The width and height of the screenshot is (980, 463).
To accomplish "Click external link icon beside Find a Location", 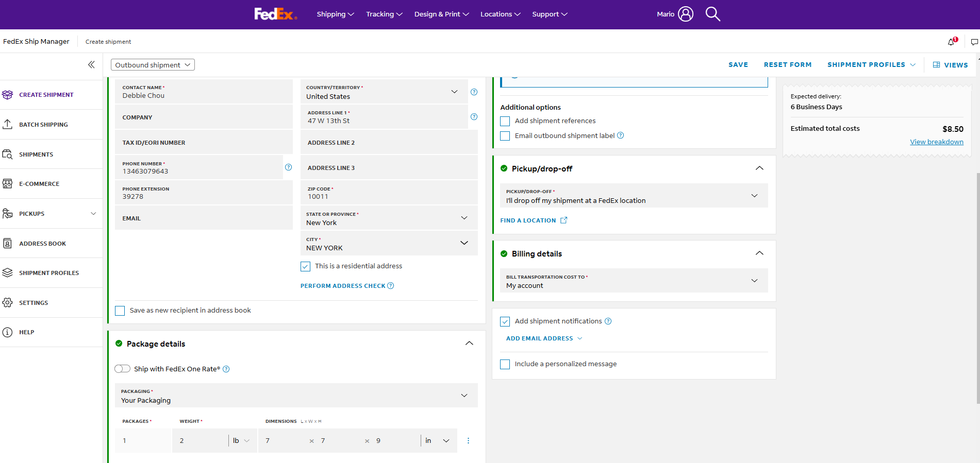I will [x=563, y=220].
